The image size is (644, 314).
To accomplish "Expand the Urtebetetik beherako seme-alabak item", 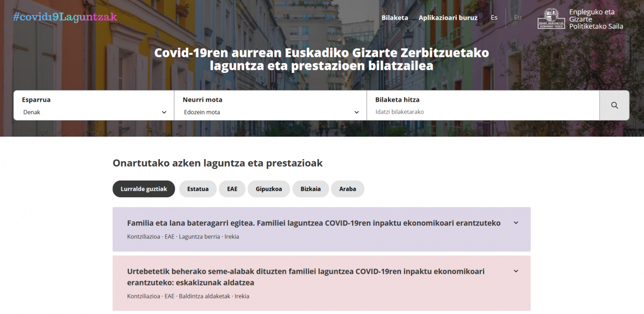I will click(x=516, y=271).
